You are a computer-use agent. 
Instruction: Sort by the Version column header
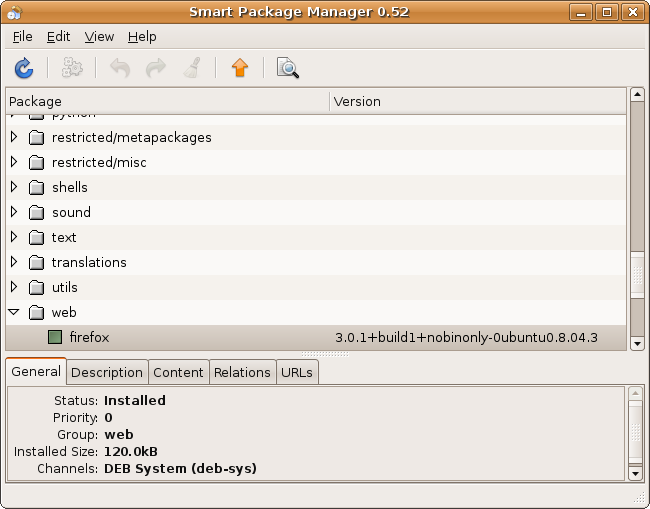click(478, 102)
